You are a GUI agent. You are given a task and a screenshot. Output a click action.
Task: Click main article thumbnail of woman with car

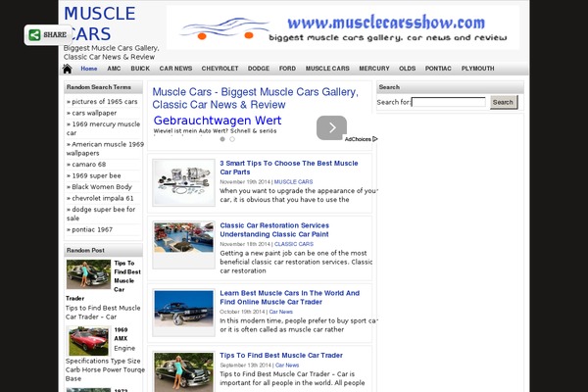point(184,371)
